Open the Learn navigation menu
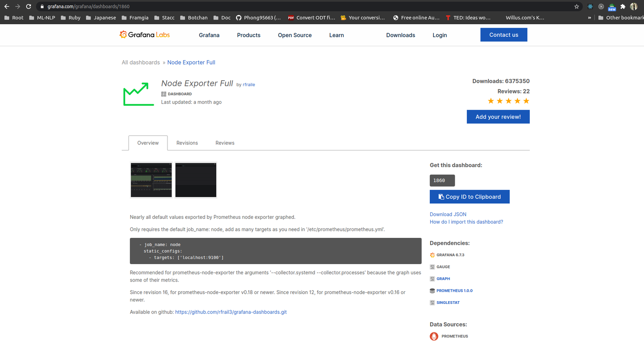Image resolution: width=644 pixels, height=341 pixels. (x=336, y=35)
